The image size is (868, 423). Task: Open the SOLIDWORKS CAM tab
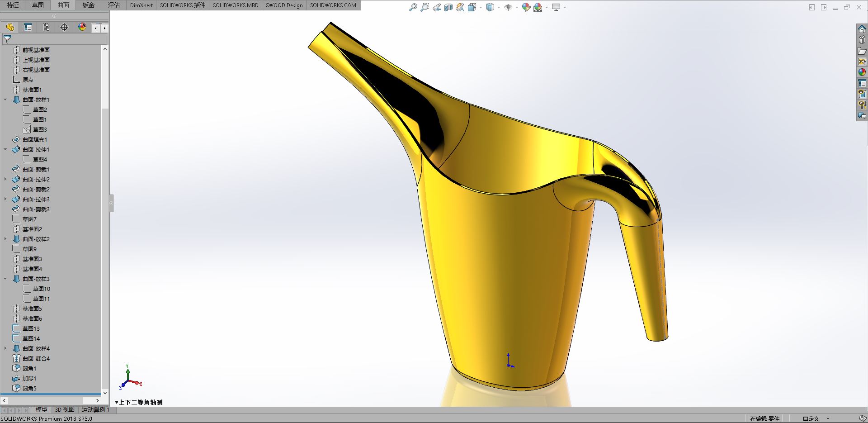(333, 5)
